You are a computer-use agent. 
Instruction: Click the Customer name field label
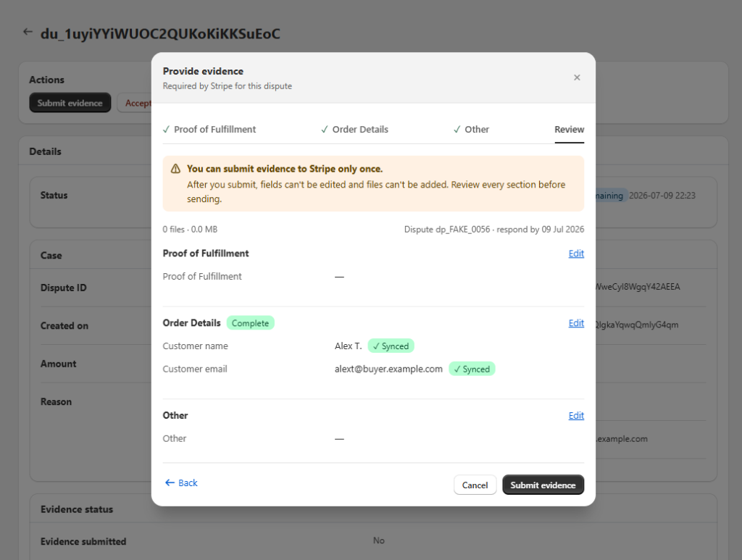[x=196, y=346]
